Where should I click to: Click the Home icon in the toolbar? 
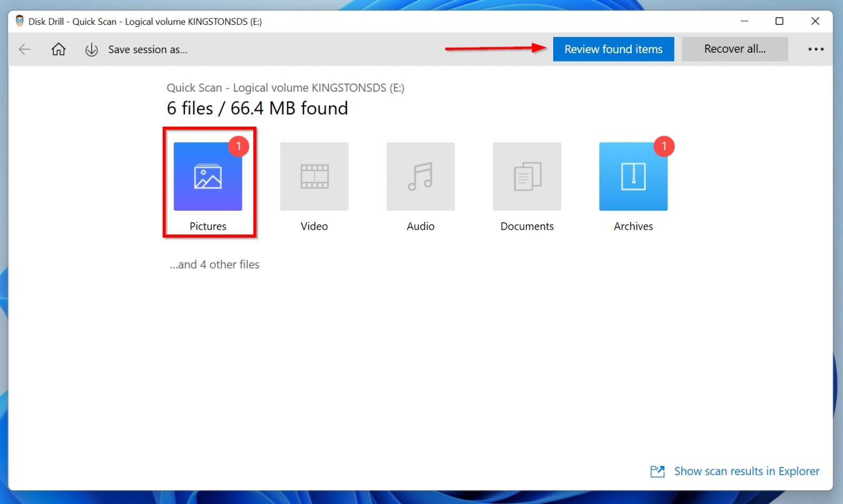coord(58,49)
